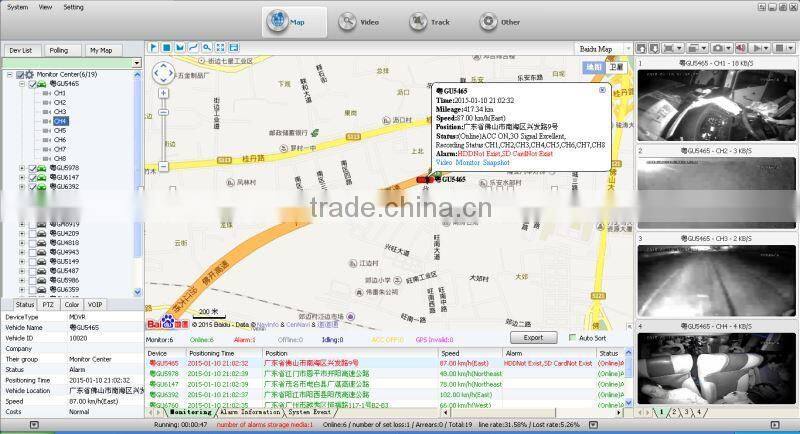The height and width of the screenshot is (434, 800).
Task: Select the CH1 video thumbnail
Action: (x=716, y=106)
